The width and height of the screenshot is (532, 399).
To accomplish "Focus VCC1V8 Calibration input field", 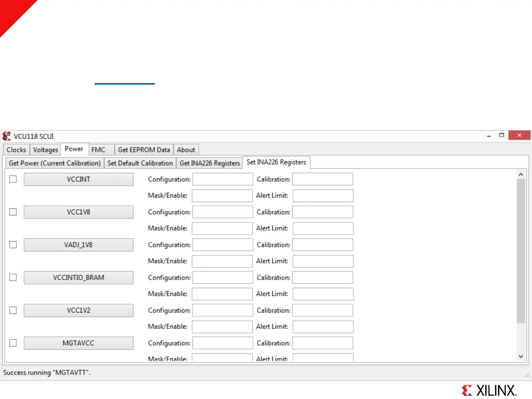I will [x=323, y=212].
